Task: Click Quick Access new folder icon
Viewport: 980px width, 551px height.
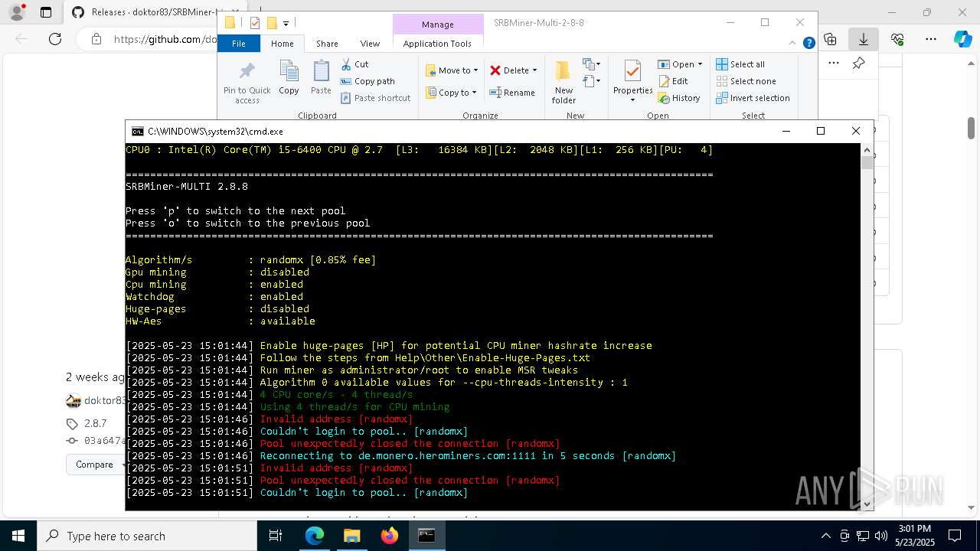Action: pos(271,24)
